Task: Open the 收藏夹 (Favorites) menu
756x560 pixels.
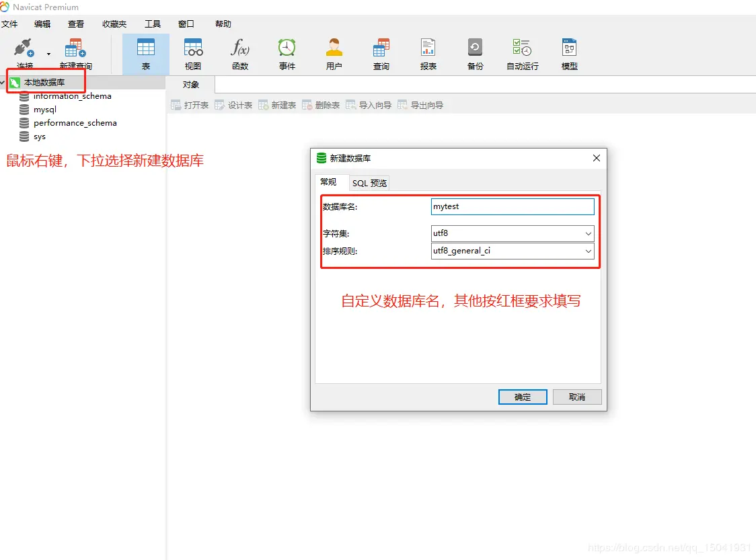Action: [114, 24]
